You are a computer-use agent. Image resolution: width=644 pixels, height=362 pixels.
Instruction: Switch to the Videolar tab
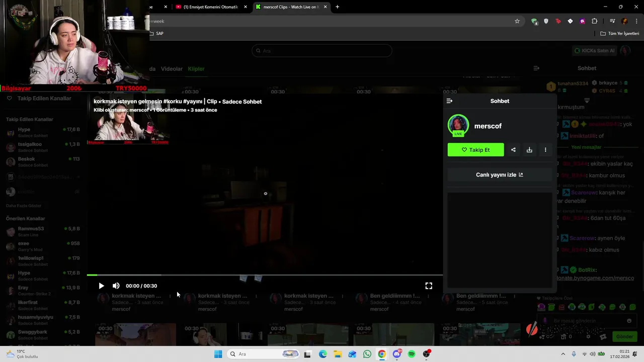[x=172, y=69]
